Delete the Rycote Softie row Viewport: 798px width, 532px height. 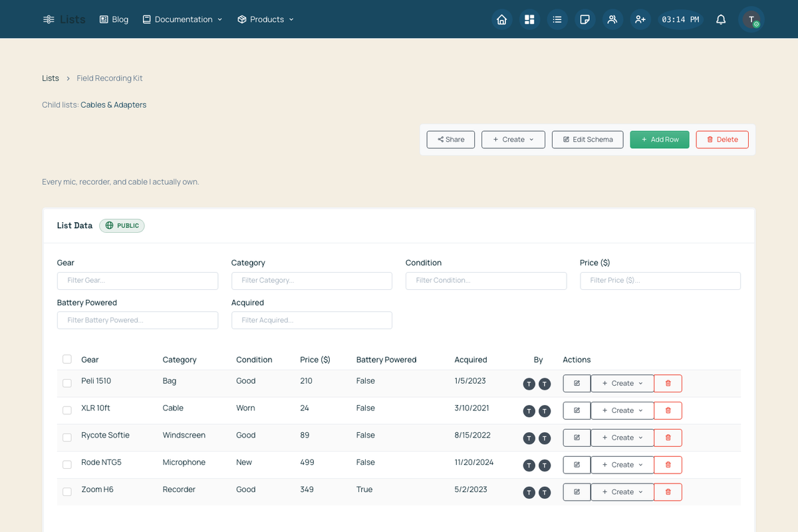(x=668, y=438)
